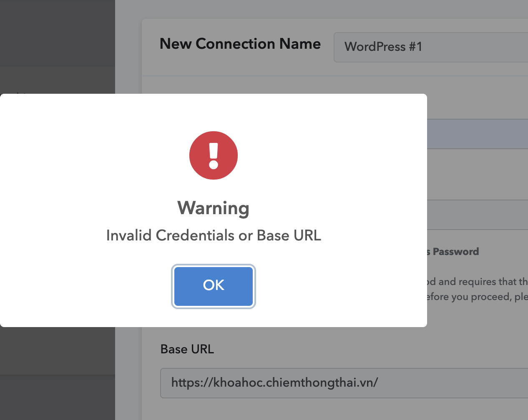Click the New Connection Name label
The width and height of the screenshot is (528, 420).
[240, 44]
